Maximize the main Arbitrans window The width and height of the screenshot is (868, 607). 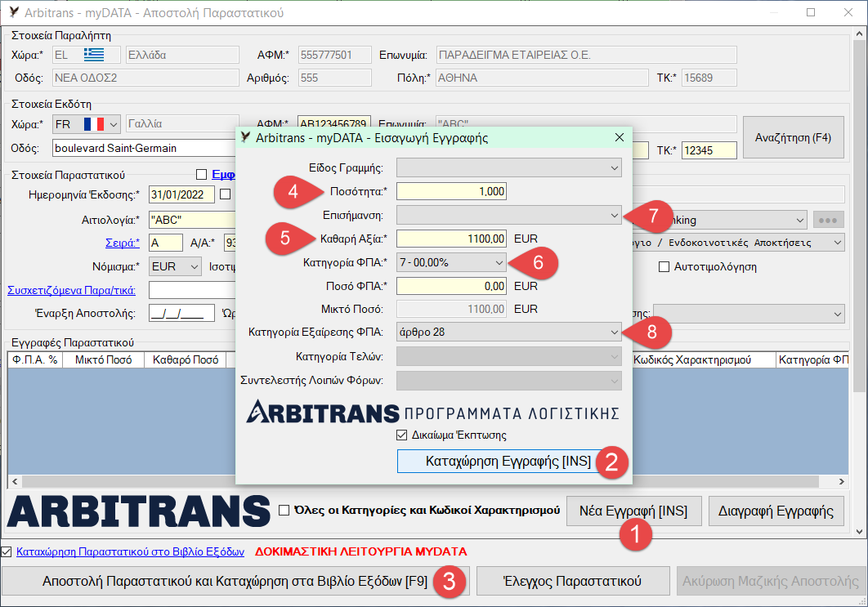(x=811, y=12)
